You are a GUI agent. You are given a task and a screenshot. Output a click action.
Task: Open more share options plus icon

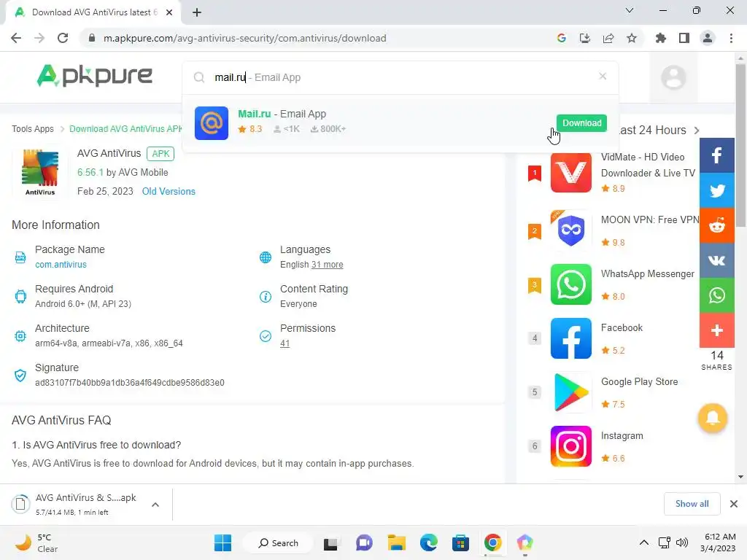(x=716, y=330)
